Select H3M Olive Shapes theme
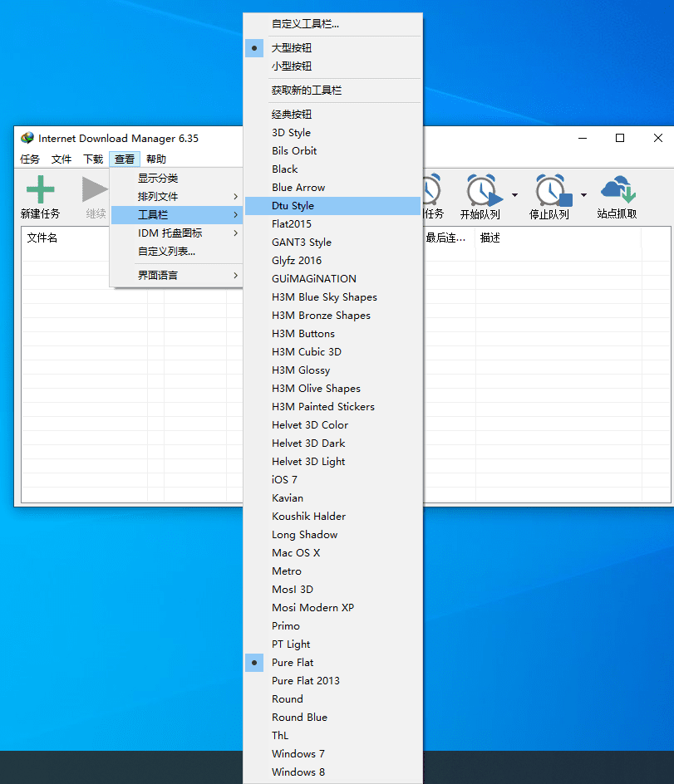674x784 pixels. [x=332, y=389]
